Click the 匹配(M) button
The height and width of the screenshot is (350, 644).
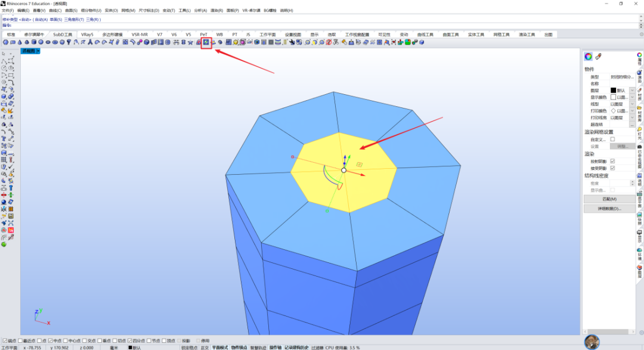click(x=609, y=199)
